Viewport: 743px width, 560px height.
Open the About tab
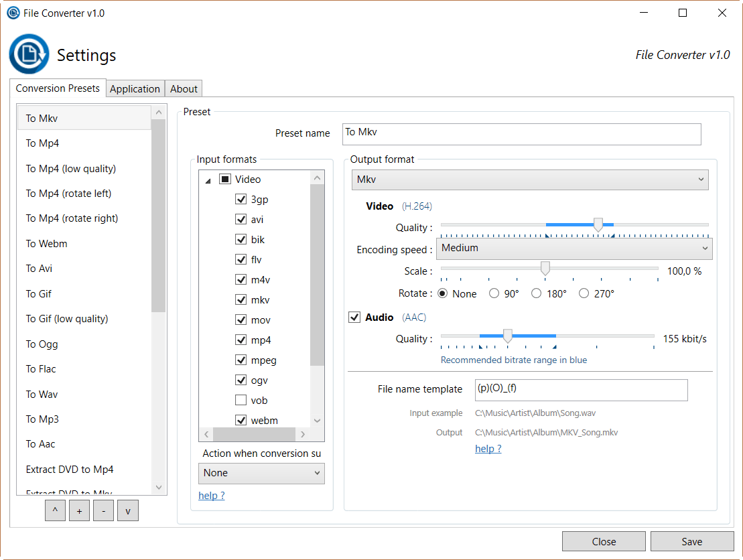tap(184, 89)
